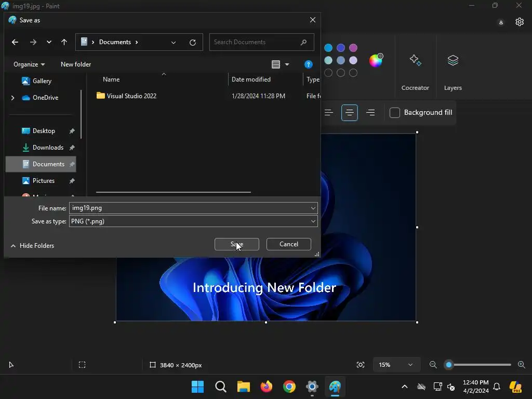Pick the lavender color swatch
Image resolution: width=532 pixels, height=399 pixels.
tap(353, 60)
